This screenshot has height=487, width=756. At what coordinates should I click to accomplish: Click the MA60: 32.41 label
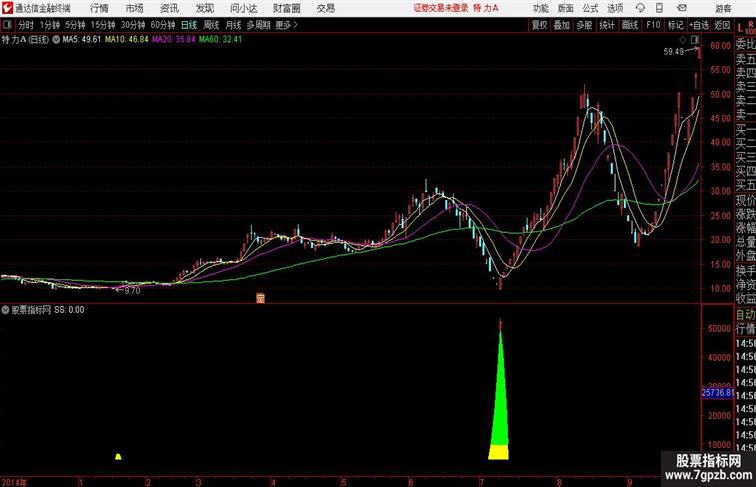coord(220,40)
